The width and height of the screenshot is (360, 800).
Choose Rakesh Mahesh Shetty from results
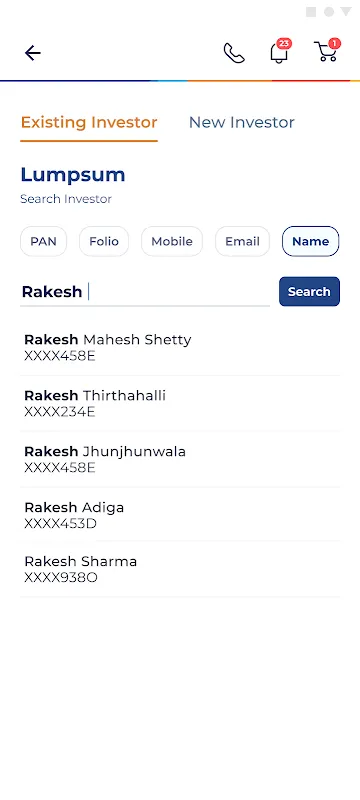click(x=180, y=347)
